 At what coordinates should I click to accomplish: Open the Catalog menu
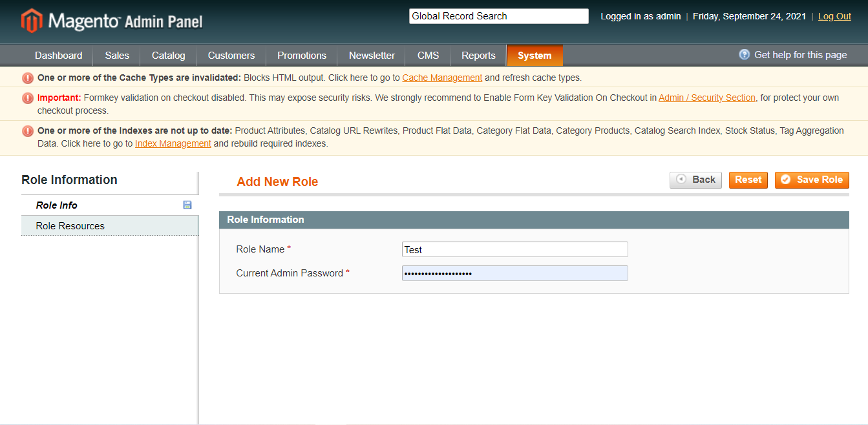168,56
